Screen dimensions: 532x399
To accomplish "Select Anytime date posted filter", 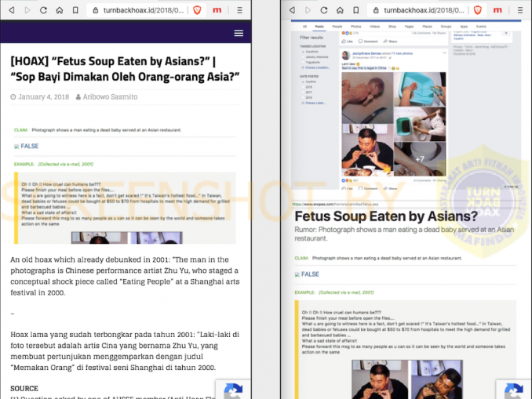I will [x=303, y=82].
